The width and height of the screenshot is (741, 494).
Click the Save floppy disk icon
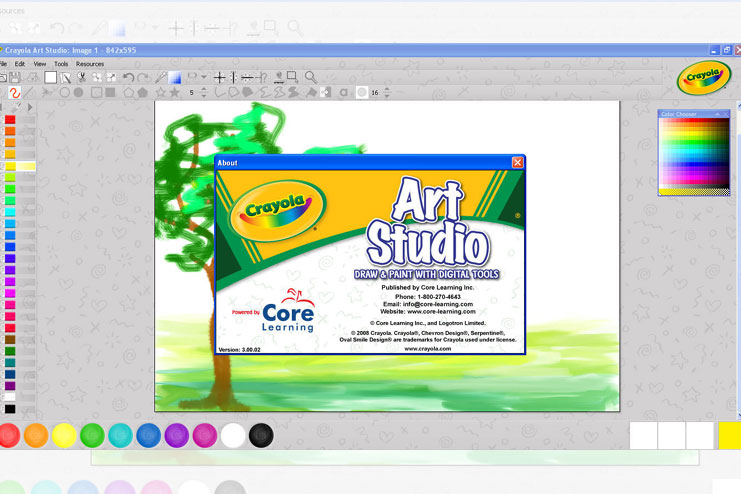coord(15,78)
